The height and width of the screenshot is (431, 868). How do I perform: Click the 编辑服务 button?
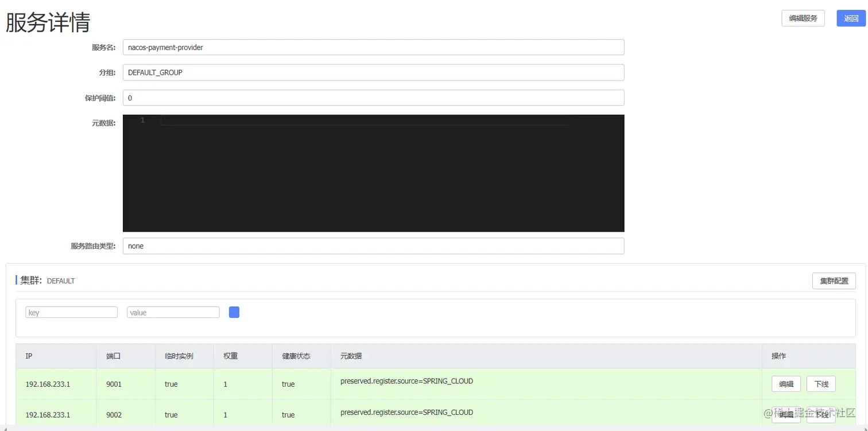(x=803, y=18)
